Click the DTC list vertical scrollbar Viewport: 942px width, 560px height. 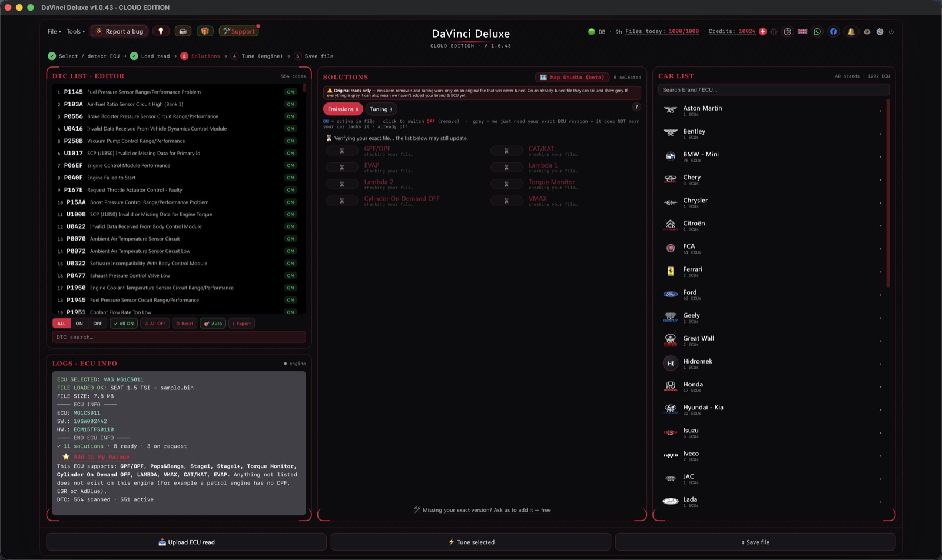click(x=304, y=88)
